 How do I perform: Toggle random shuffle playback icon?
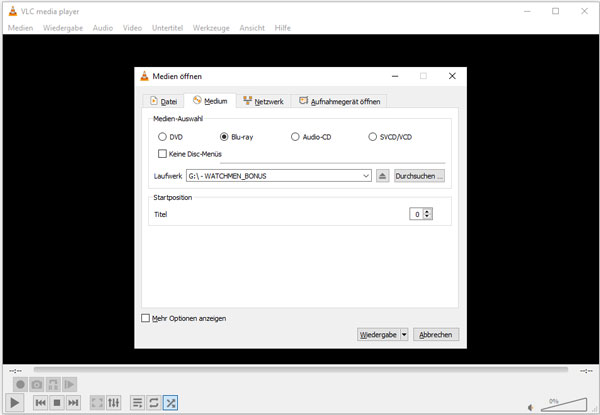[170, 403]
